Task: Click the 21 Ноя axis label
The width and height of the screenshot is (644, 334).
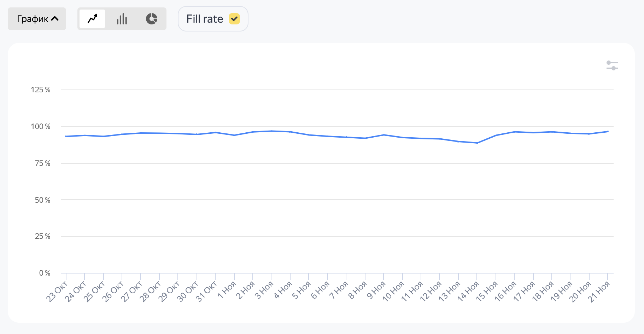Action: pyautogui.click(x=598, y=292)
